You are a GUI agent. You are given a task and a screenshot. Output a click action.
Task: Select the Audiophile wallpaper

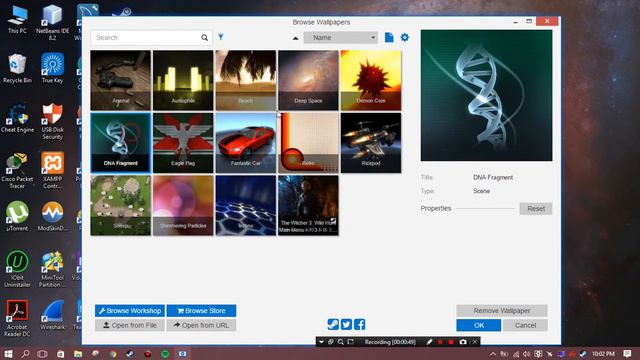click(183, 80)
